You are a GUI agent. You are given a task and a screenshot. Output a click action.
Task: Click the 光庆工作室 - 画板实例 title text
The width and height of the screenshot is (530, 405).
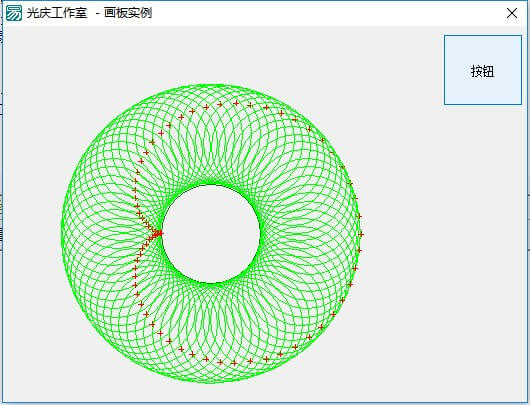[89, 13]
